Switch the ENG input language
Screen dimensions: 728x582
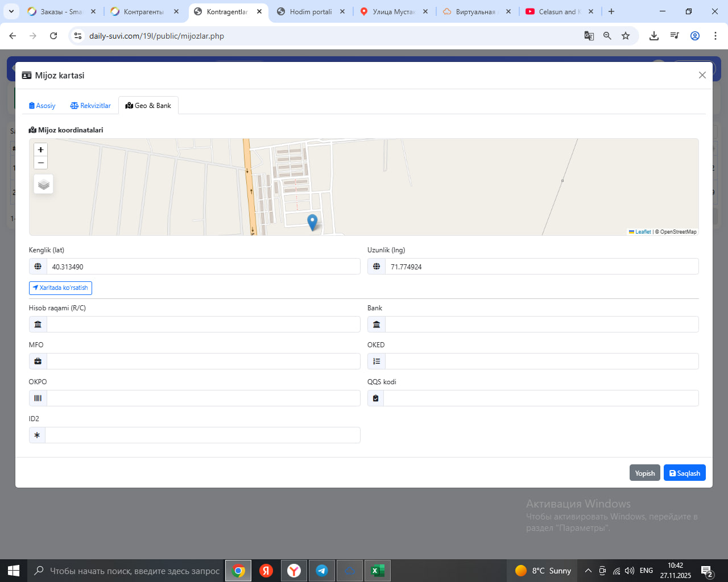646,571
